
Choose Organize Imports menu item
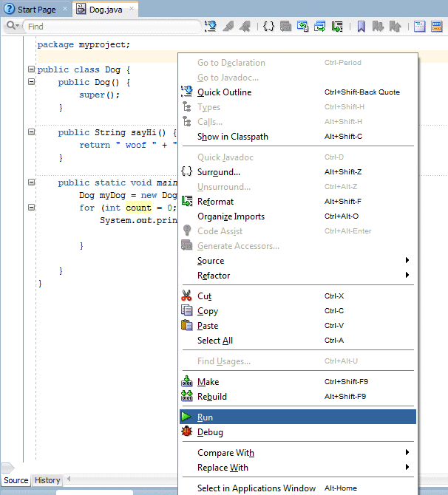point(298,216)
